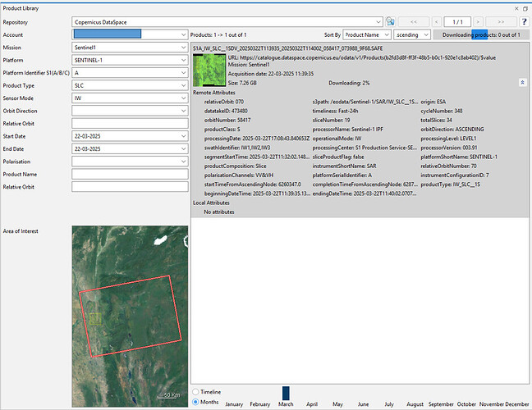This screenshot has height=410, width=532.
Task: Click the Start Date field
Action: 131,136
